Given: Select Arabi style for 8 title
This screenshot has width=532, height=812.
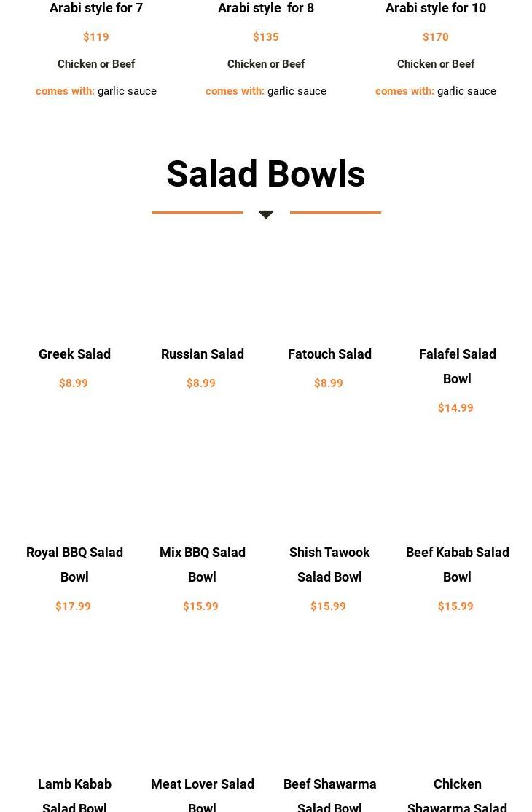Looking at the screenshot, I should (266, 8).
